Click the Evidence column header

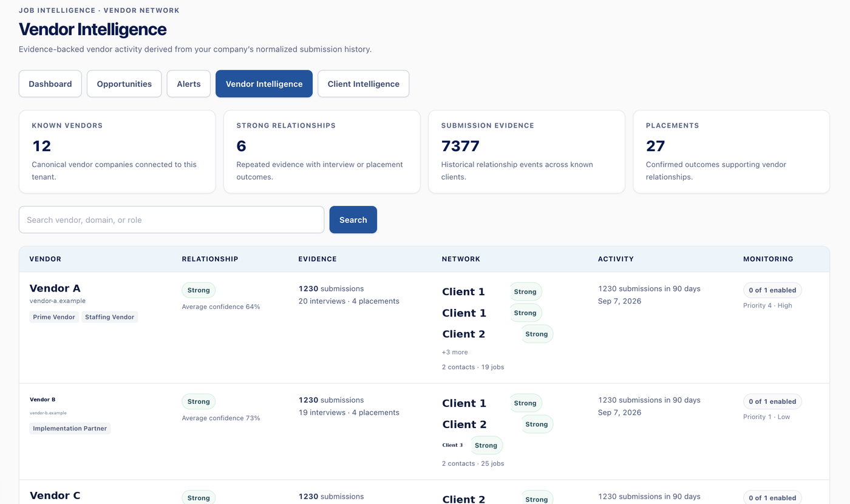(x=318, y=259)
